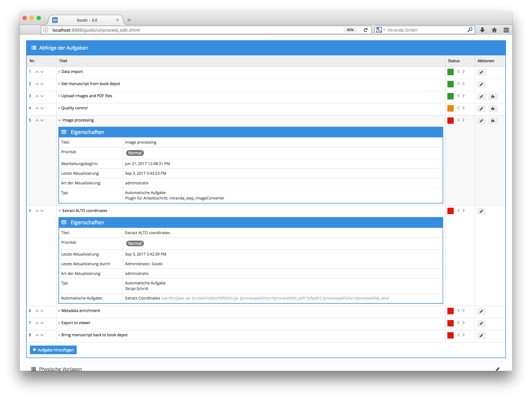Move Metadata enrichment task down
This screenshot has height=399, width=532.
coord(42,311)
